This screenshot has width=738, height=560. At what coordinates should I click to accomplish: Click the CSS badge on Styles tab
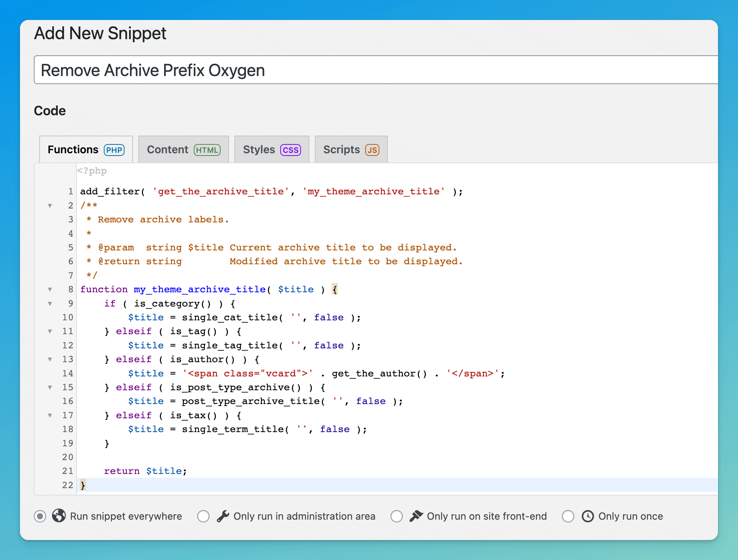click(x=291, y=150)
